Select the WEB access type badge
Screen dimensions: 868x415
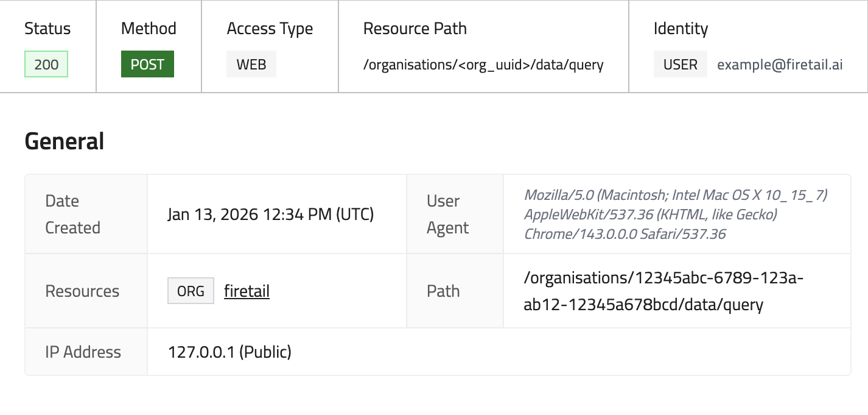coord(251,65)
